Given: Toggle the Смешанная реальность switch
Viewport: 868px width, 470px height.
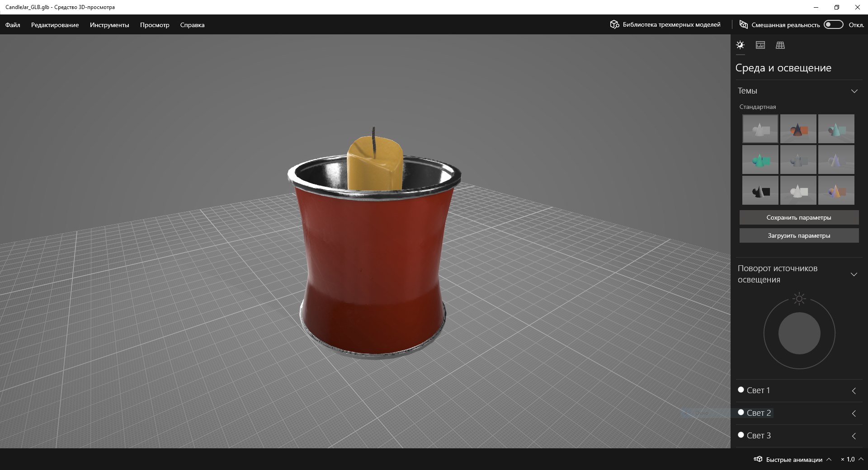Looking at the screenshot, I should (834, 24).
